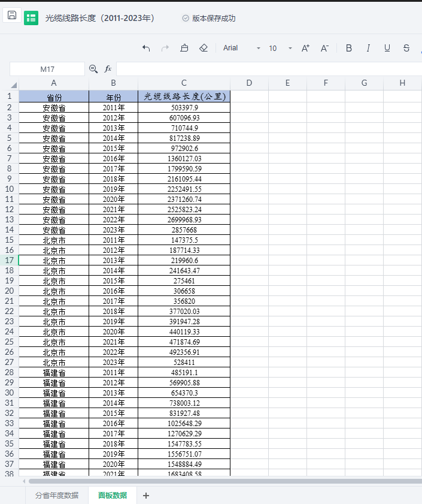Screen dimensions: 422x504
Task: Click the save document icon
Action: 12,15
